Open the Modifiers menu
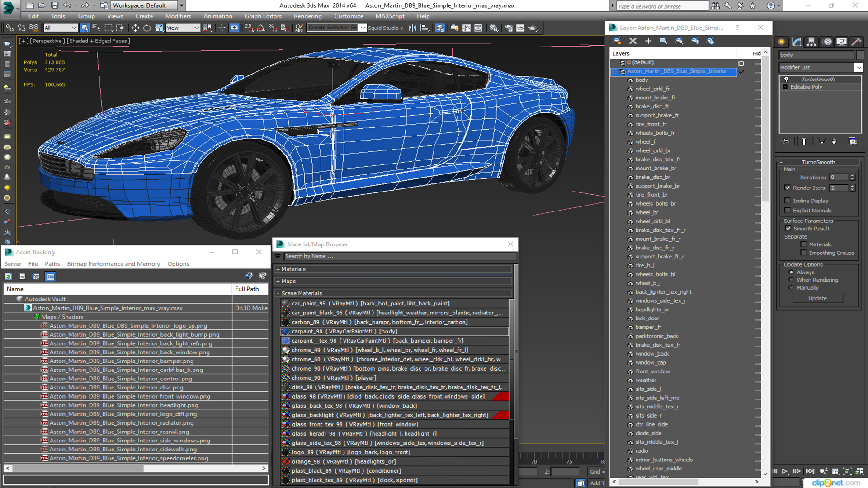The height and width of the screenshot is (488, 868). click(178, 16)
